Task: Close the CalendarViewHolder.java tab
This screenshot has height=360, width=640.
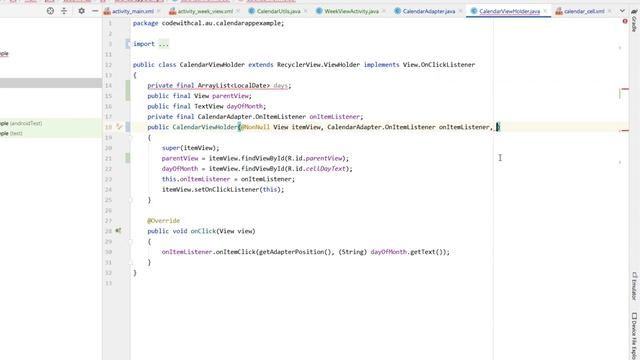Action: pos(545,11)
